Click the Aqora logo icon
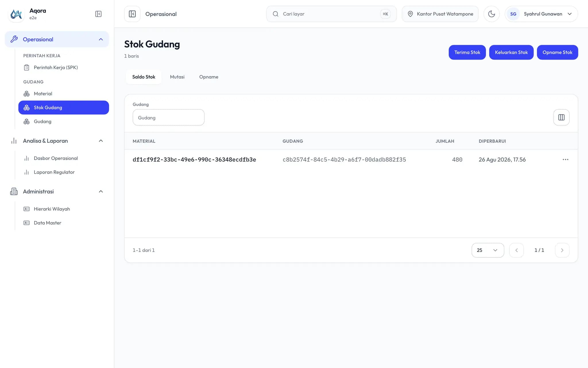 [x=16, y=14]
